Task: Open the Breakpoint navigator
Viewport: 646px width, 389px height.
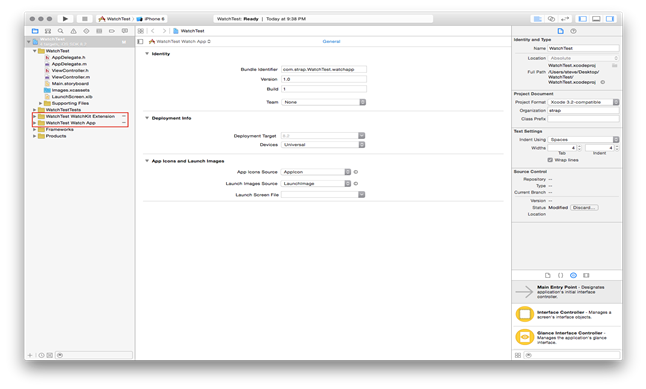Action: coord(112,31)
